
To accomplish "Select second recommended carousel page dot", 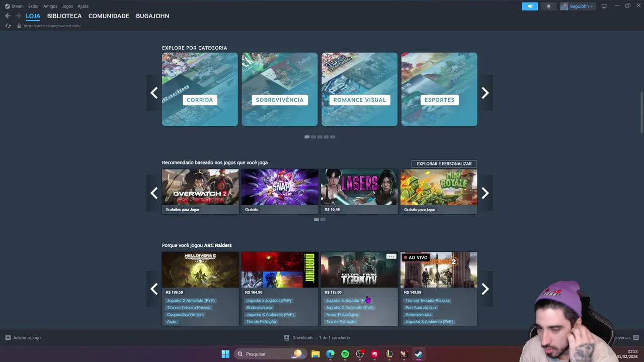I will coord(323,220).
